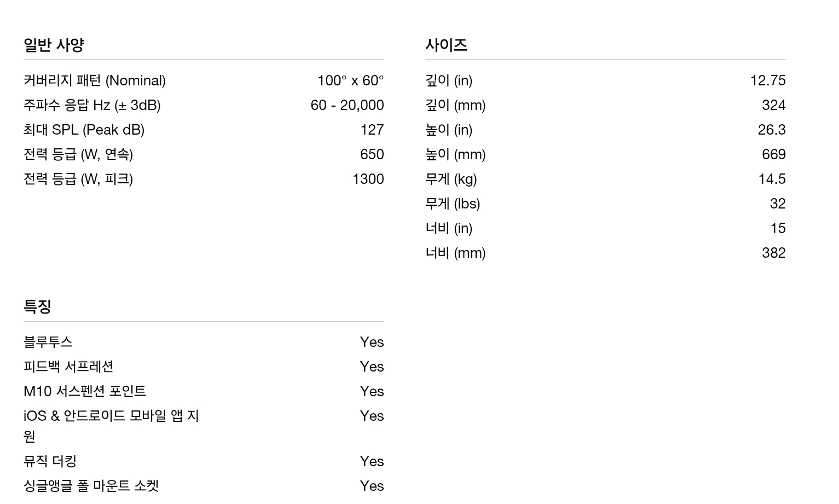This screenshot has height=504, width=839.
Task: Click the 14.5 weight value
Action: click(x=772, y=179)
